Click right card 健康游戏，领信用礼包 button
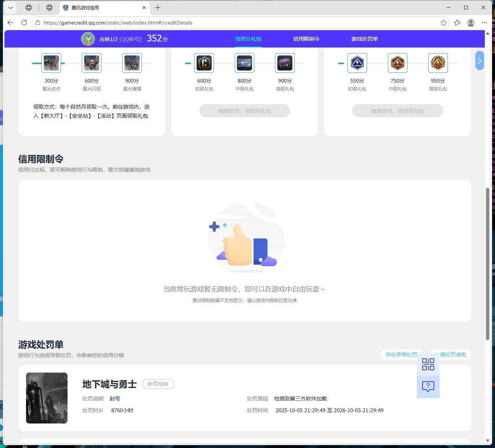This screenshot has height=448, width=495. click(x=398, y=111)
